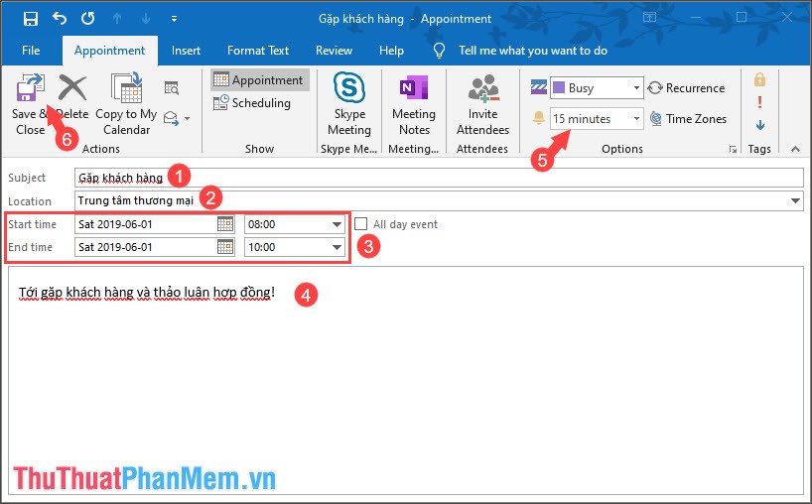Select Appointment view in Show group

click(x=259, y=79)
